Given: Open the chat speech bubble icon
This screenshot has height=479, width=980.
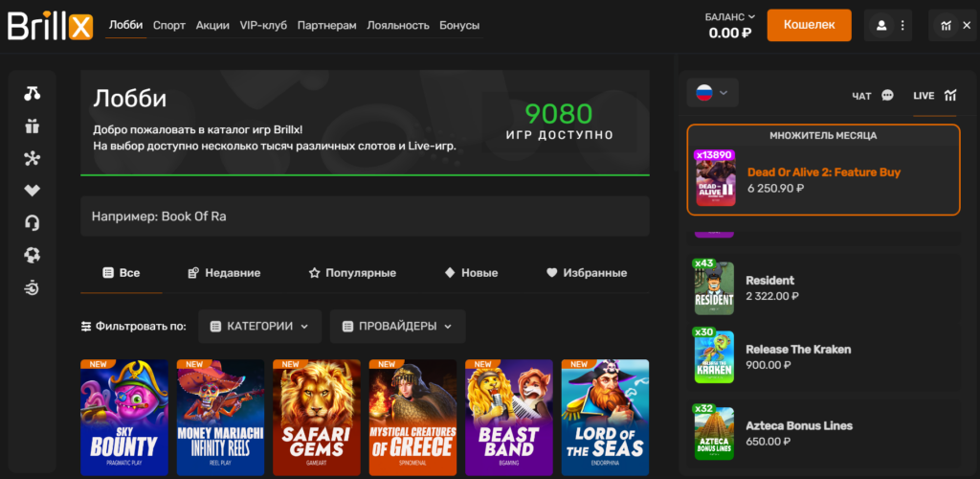Looking at the screenshot, I should 887,96.
